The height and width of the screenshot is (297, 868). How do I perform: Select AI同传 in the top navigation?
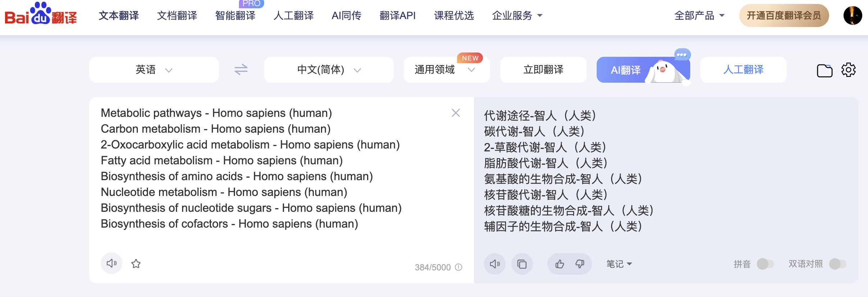[x=346, y=15]
